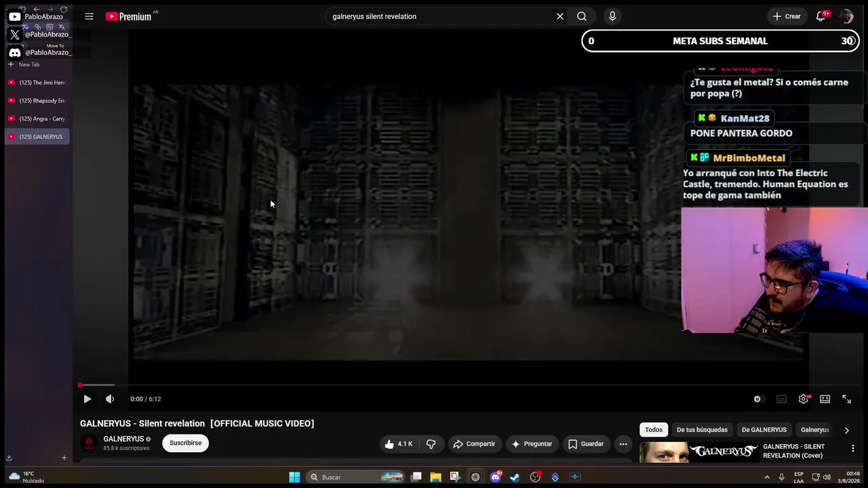The height and width of the screenshot is (488, 868).
Task: Open 'GALNERYUS - SILENT REVELATION (Cover)' thumbnail
Action: 699,452
